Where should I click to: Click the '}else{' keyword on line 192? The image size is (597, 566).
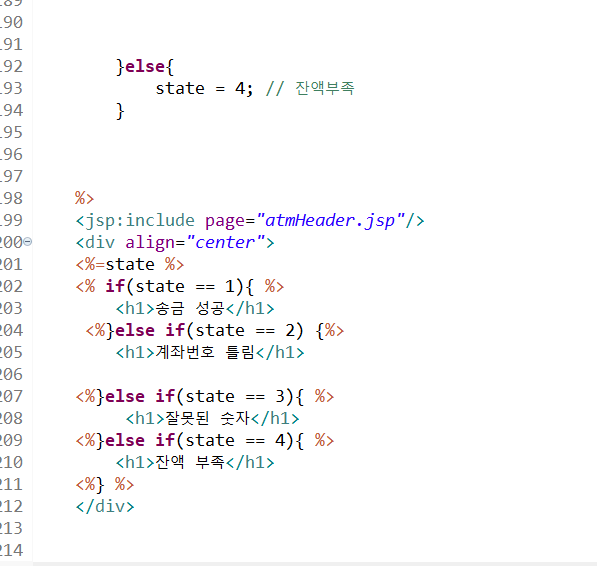pyautogui.click(x=145, y=67)
